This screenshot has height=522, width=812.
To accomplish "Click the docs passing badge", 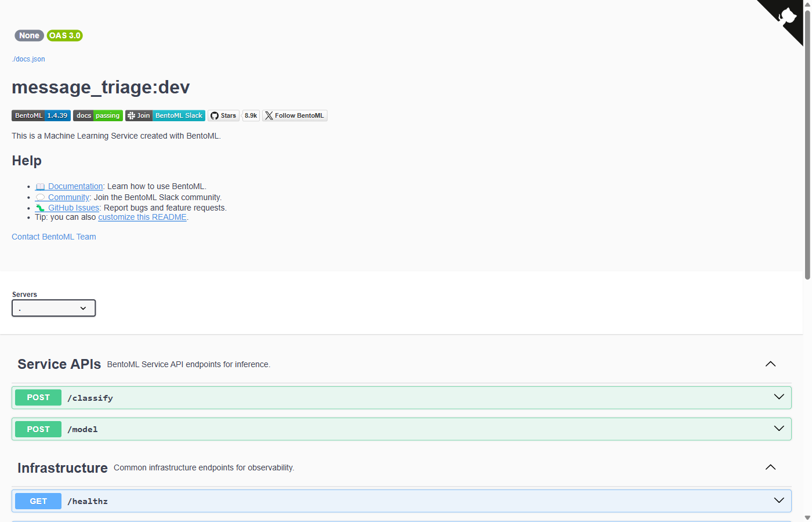I will coord(98,115).
